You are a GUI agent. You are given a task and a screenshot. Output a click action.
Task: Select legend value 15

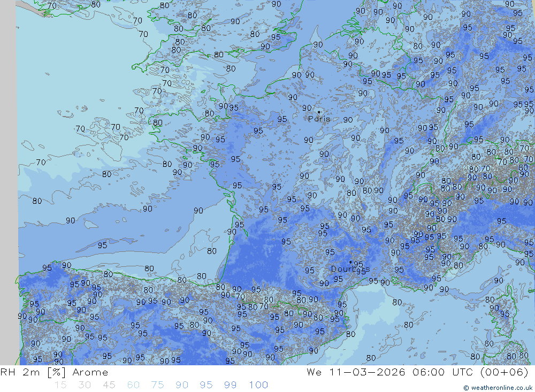point(60,385)
